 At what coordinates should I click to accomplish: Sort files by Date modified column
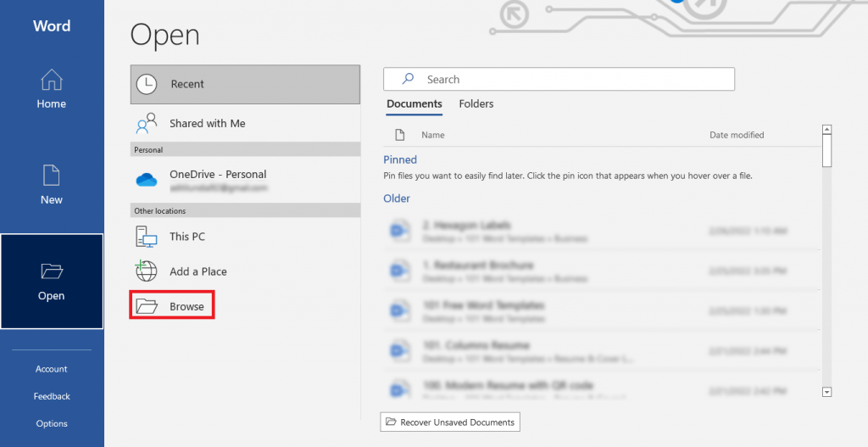tap(737, 135)
